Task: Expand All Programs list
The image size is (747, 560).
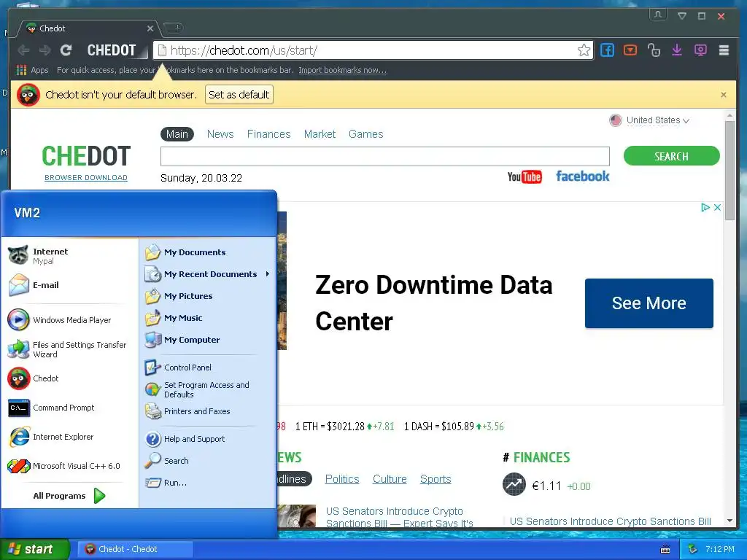Action: click(70, 496)
